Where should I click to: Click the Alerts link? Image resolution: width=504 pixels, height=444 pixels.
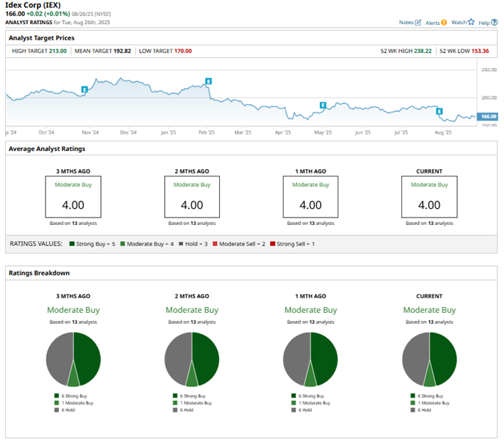(432, 23)
